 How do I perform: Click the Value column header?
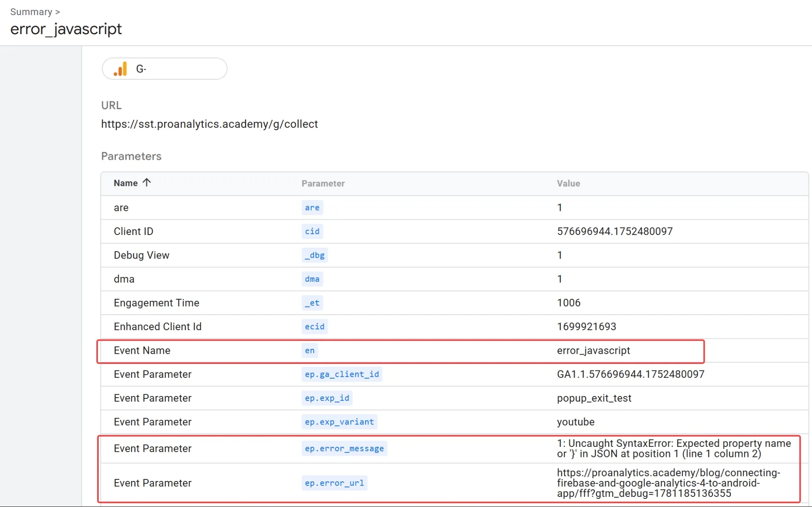(568, 183)
